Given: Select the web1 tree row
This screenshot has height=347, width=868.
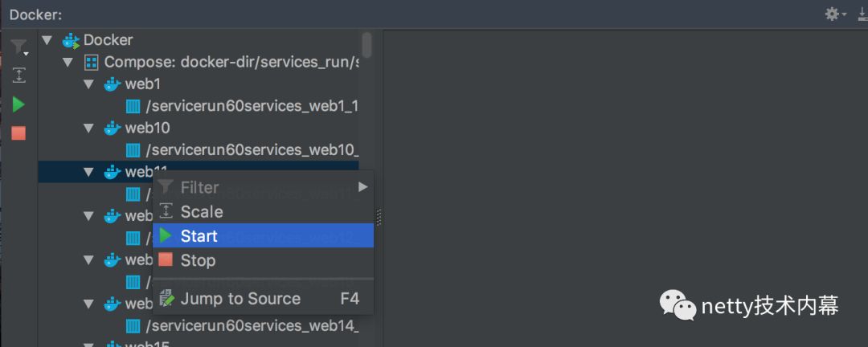Looking at the screenshot, I should point(199,84).
